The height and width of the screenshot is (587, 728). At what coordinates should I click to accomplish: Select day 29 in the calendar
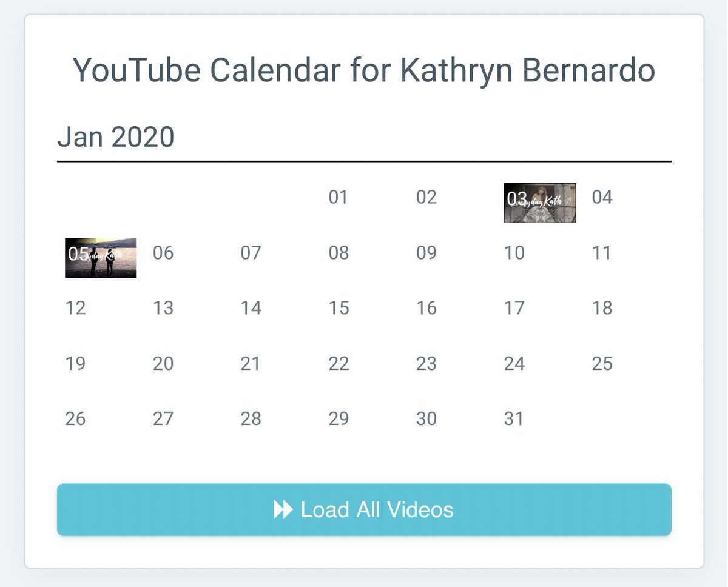click(339, 419)
